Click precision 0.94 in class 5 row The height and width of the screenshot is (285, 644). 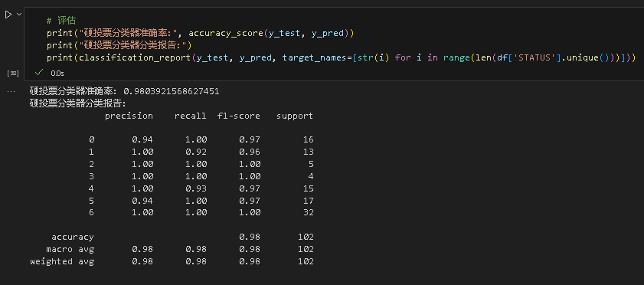pos(142,201)
